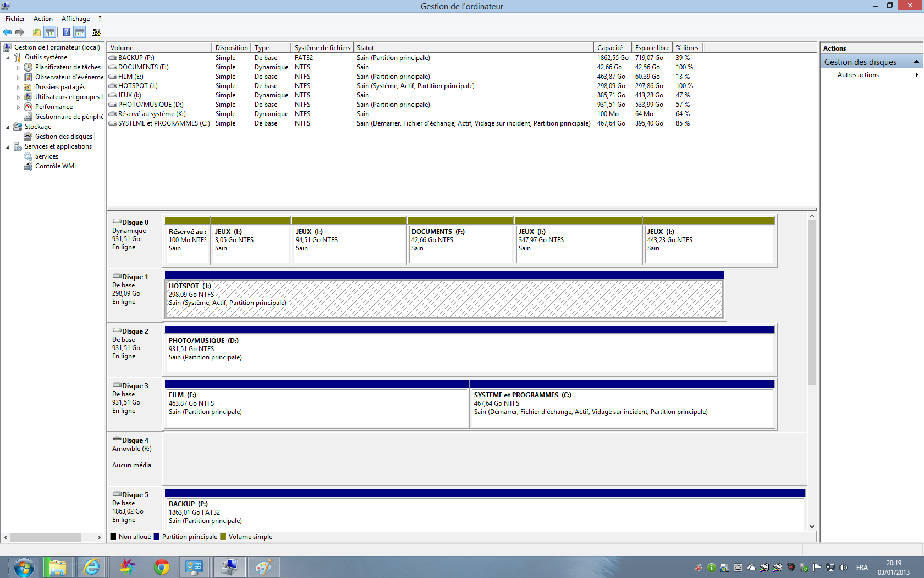
Task: Open Planificateur de tâches in the tree
Action: pos(68,67)
